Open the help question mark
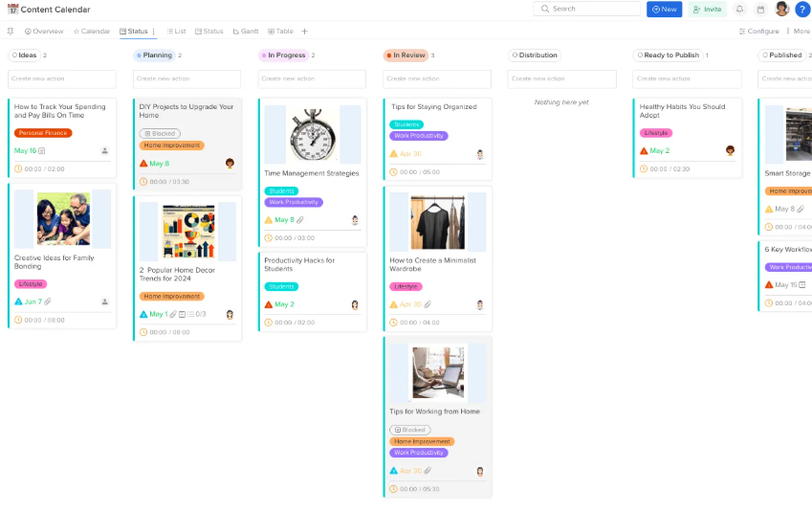This screenshot has width=812, height=513. click(802, 9)
